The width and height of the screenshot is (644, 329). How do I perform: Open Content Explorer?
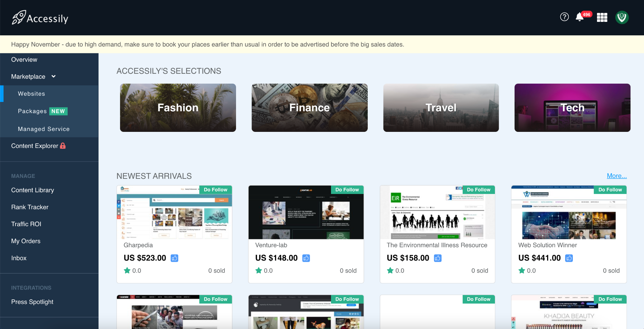(x=35, y=146)
